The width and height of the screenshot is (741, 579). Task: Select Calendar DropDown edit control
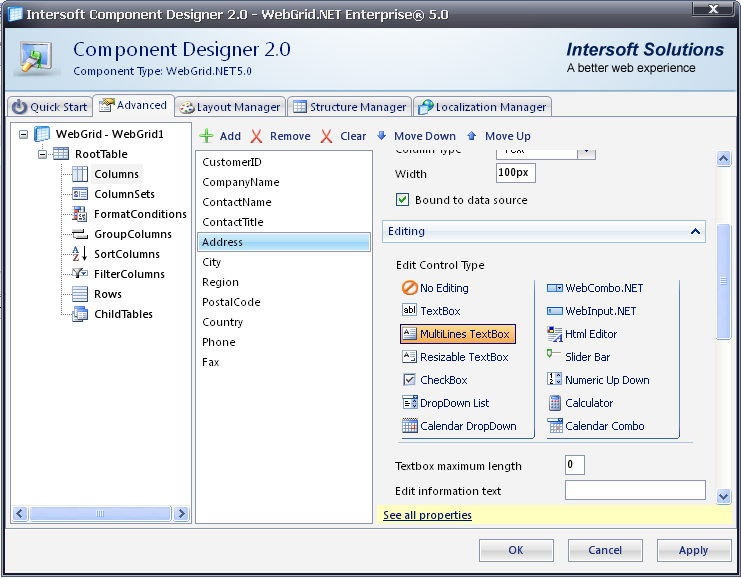pos(459,426)
